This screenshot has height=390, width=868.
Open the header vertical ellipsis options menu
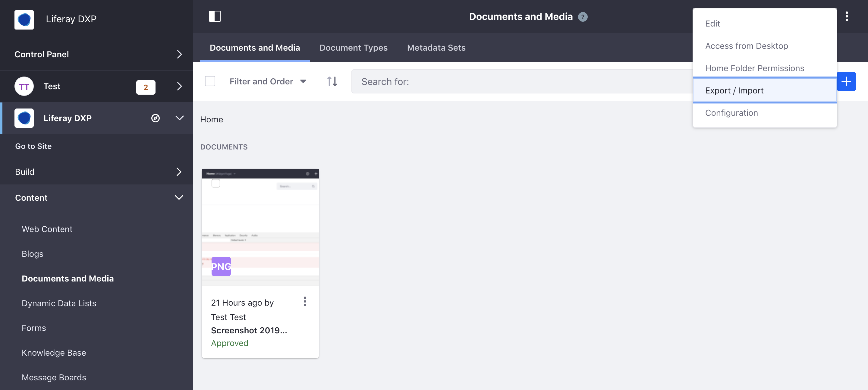(846, 16)
